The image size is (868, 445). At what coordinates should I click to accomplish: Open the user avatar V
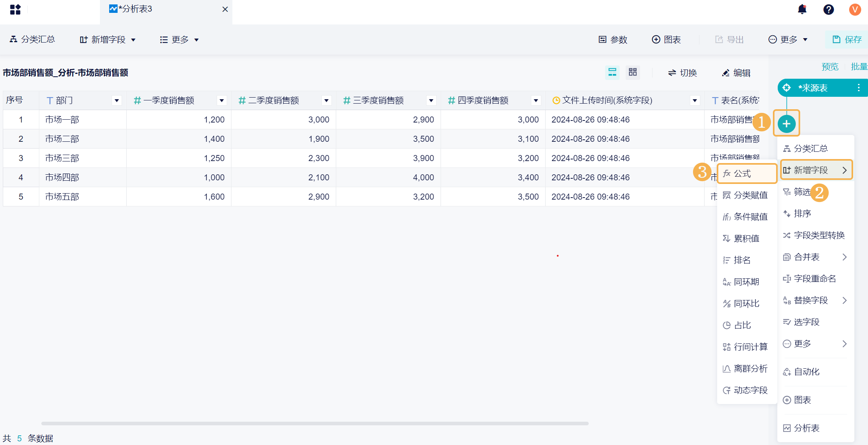(x=855, y=9)
